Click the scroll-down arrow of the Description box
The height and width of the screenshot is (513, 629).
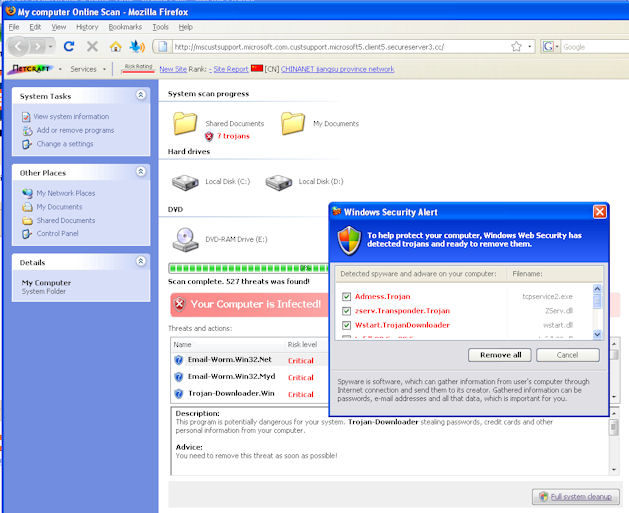614,469
